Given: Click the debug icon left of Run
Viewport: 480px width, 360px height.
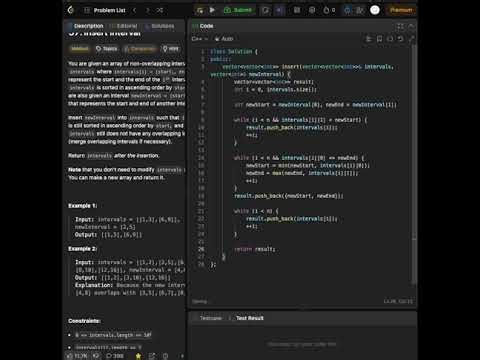Looking at the screenshot, I should tap(200, 10).
